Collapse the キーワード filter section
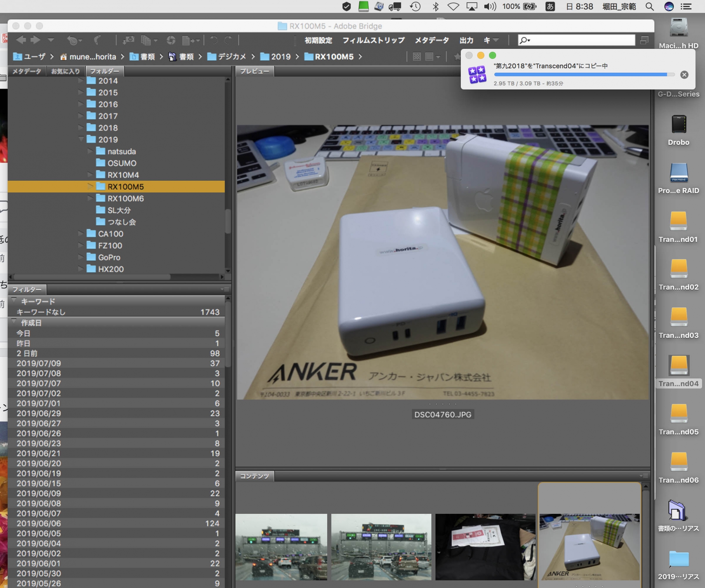The height and width of the screenshot is (588, 705). [x=14, y=301]
